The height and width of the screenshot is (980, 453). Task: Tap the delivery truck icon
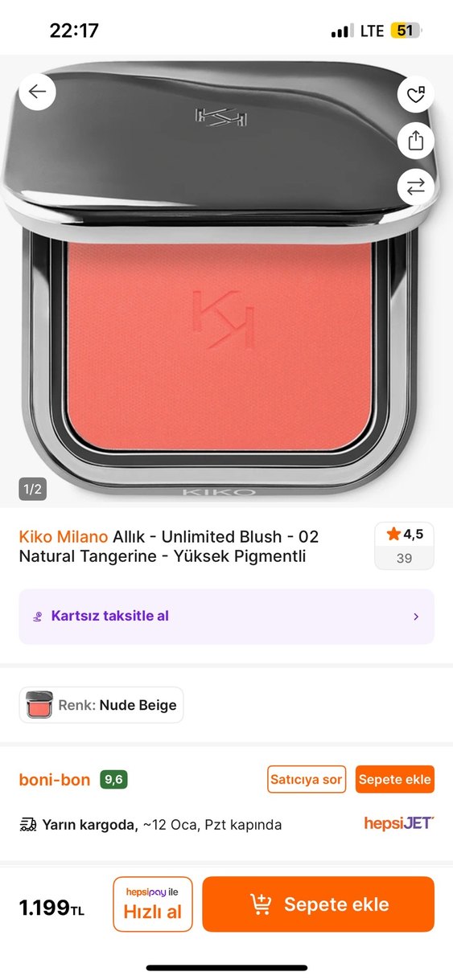28,824
